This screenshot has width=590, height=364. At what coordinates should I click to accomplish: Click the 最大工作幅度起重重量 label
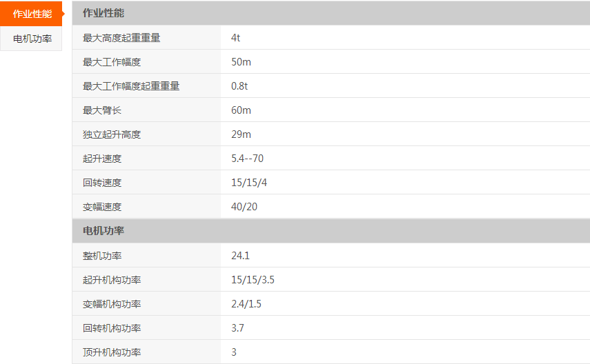pos(131,86)
